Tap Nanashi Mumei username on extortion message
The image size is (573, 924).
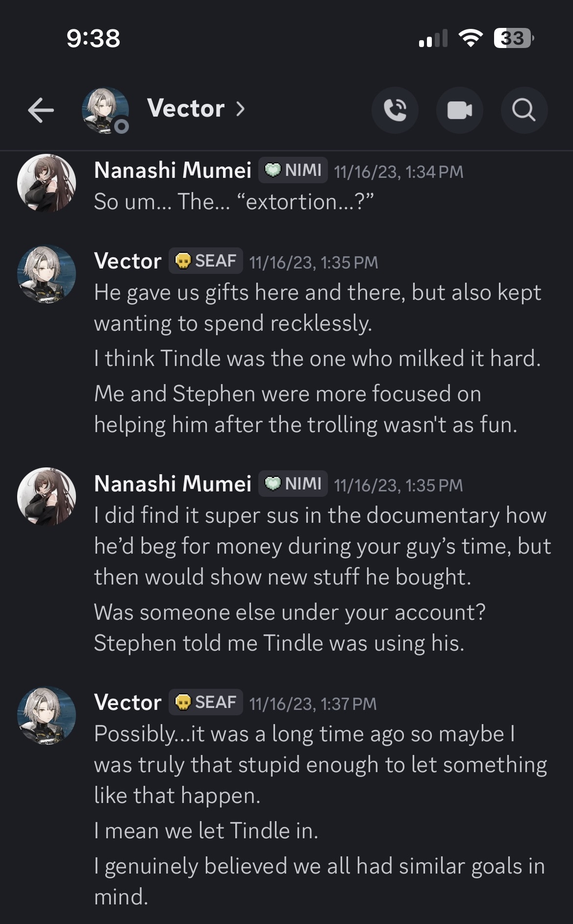click(173, 170)
